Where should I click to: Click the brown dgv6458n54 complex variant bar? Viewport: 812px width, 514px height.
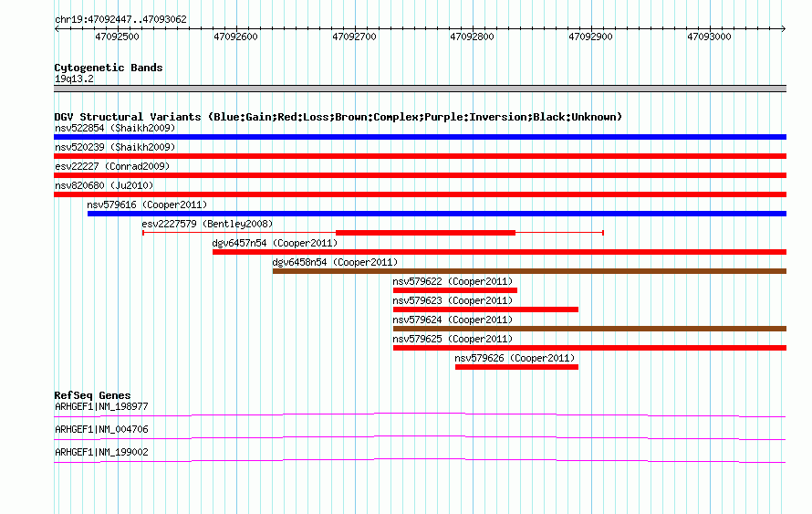529,271
